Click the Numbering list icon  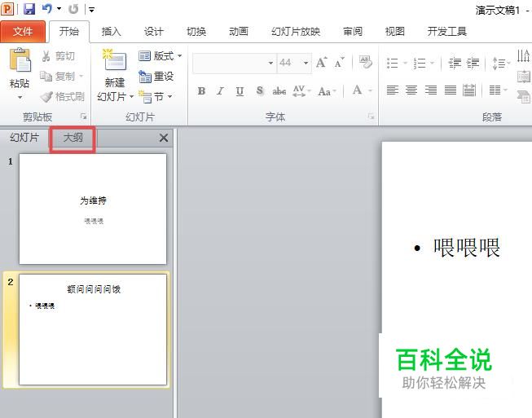click(x=420, y=63)
